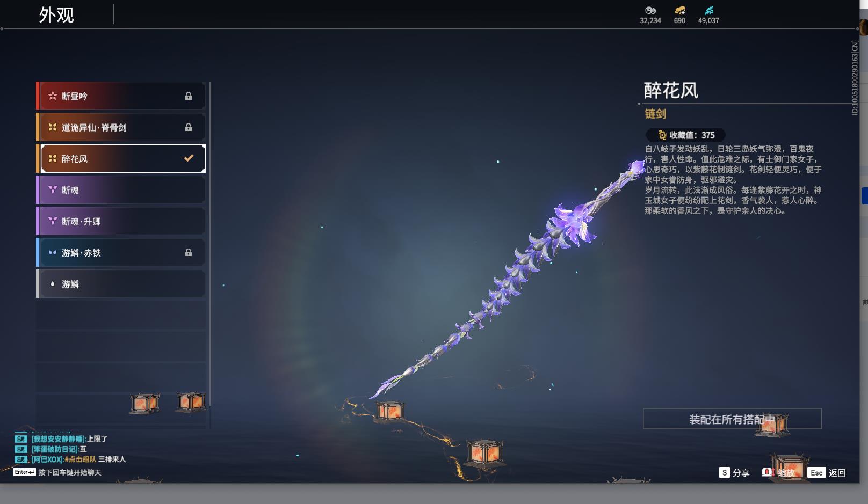The width and height of the screenshot is (868, 504).
Task: Select the 断昼吟 skin row
Action: [121, 96]
